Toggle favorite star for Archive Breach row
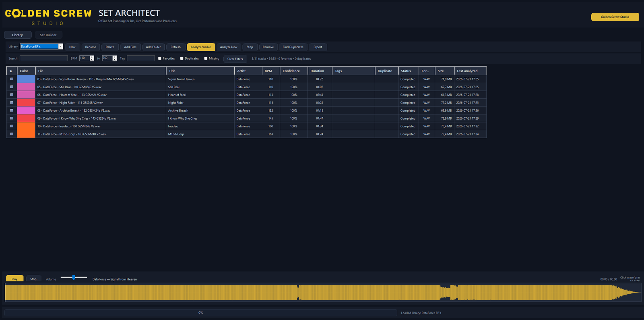The height and width of the screenshot is (320, 644). pos(12,110)
